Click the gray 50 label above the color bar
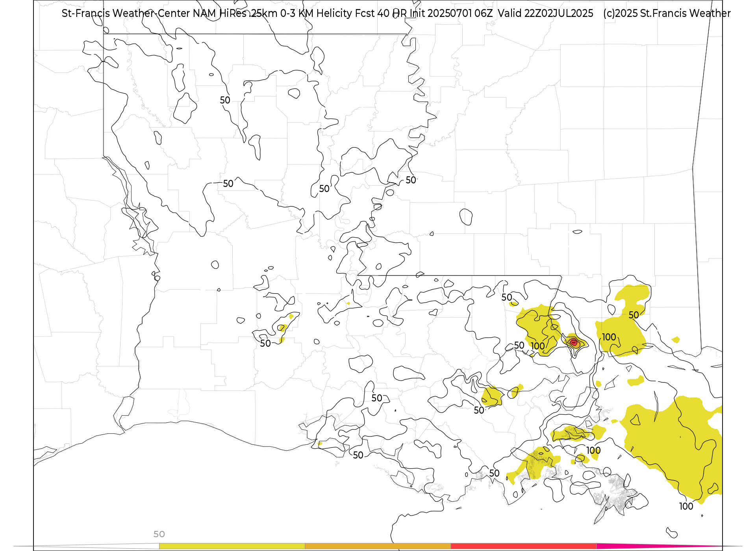Viewport: 756px width, 551px height. coord(159,534)
